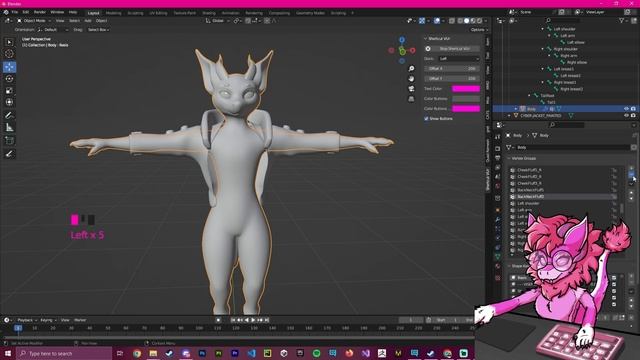Select the BackNeckFluff2 vertex group

pyautogui.click(x=564, y=197)
